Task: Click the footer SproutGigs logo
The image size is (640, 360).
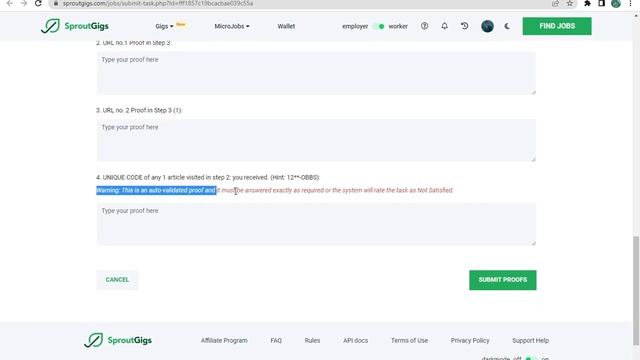Action: tap(118, 340)
